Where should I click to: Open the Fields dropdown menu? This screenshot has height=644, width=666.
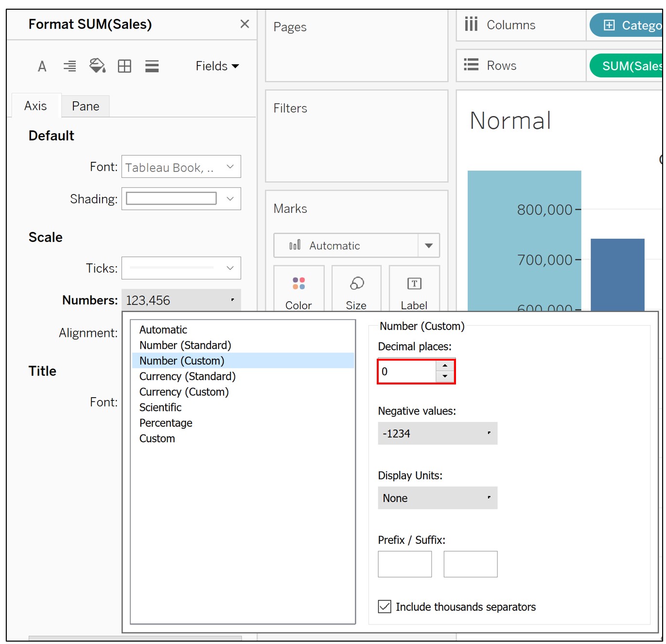(x=217, y=66)
